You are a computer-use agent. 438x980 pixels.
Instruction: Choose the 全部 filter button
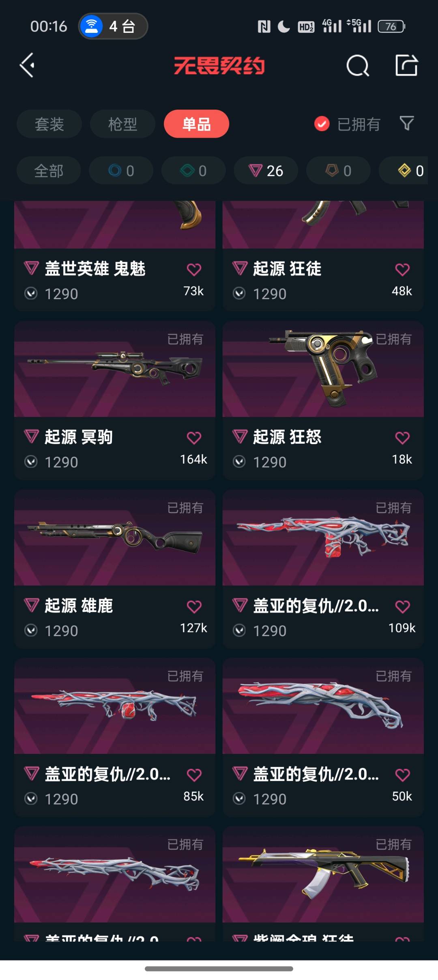coord(49,171)
